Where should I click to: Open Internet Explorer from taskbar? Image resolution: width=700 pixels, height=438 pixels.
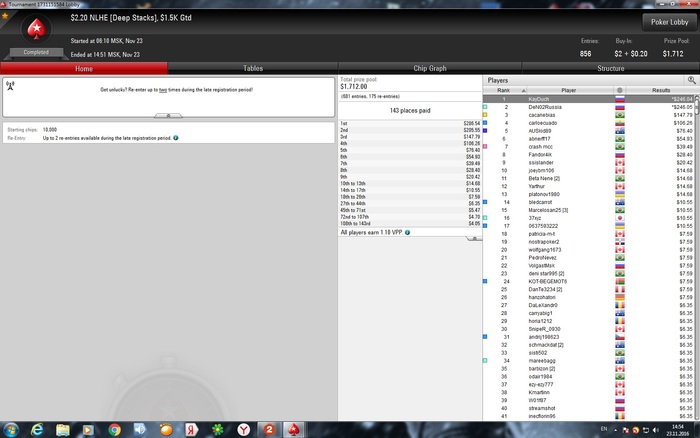pyautogui.click(x=37, y=430)
